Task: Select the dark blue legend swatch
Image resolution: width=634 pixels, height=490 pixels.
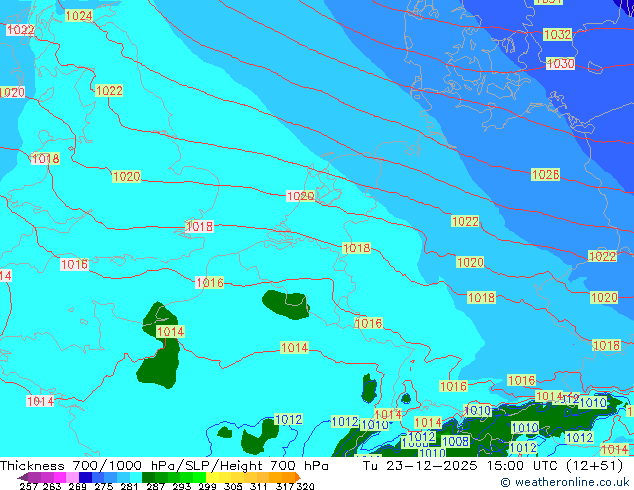Action: point(85,477)
